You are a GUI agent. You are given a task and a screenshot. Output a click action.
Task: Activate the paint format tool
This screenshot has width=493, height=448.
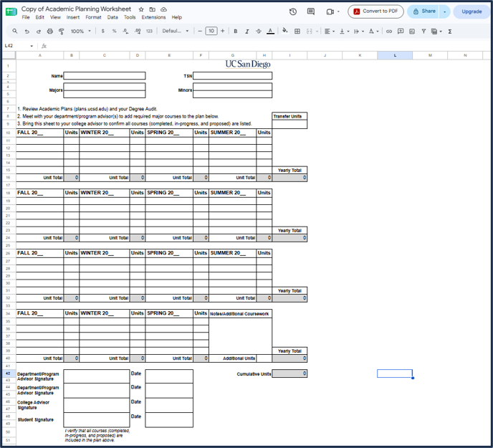[62, 31]
